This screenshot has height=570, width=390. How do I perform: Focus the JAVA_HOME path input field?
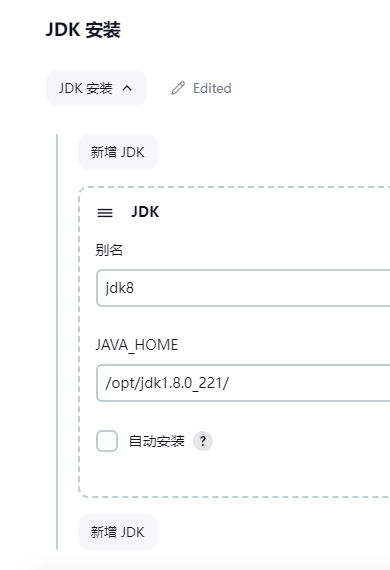[x=243, y=383]
